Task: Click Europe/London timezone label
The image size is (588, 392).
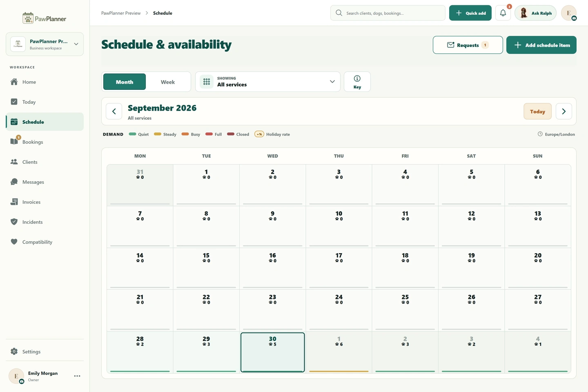Action: 556,134
